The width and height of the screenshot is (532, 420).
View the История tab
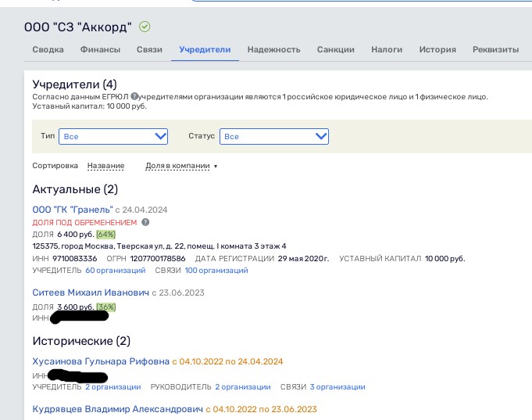(x=437, y=49)
